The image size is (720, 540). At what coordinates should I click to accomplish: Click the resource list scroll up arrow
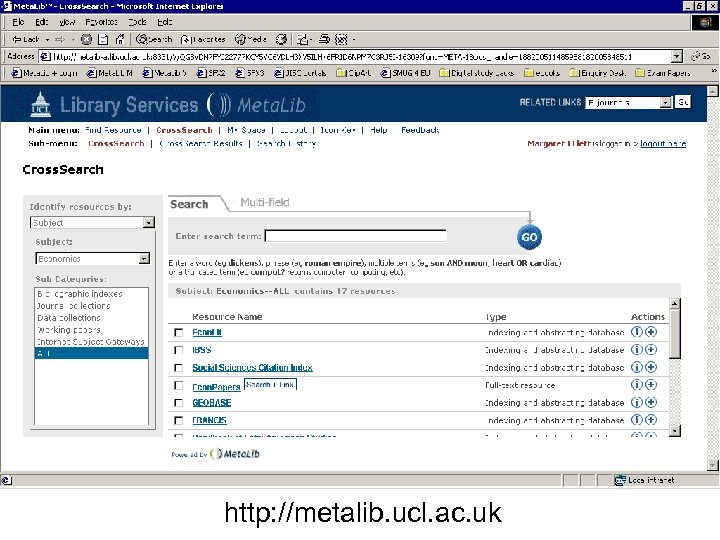click(x=674, y=304)
